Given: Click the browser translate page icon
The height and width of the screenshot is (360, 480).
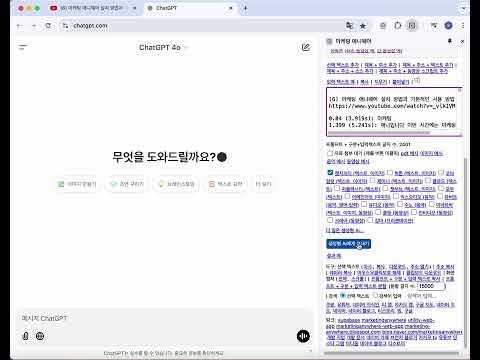Looking at the screenshot, I should click(x=349, y=25).
